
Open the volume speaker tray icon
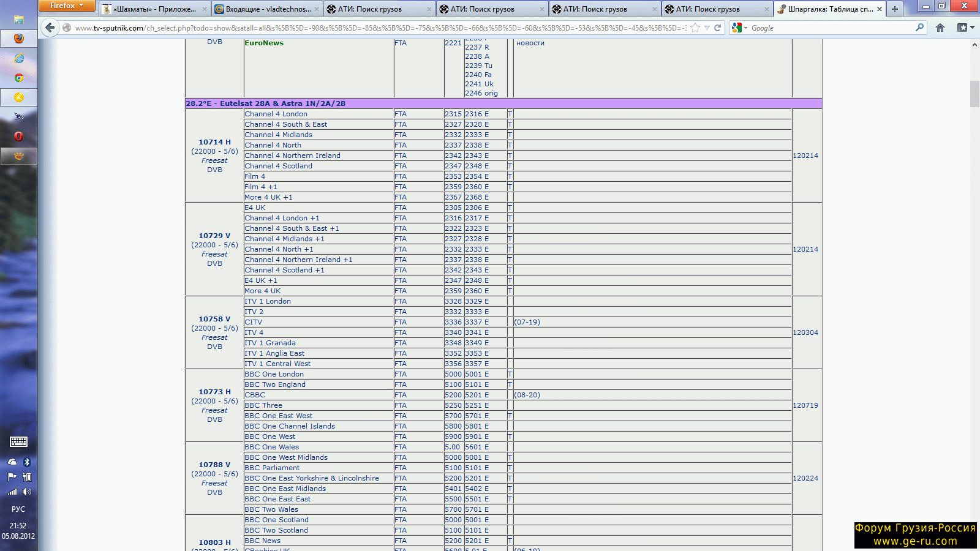[26, 492]
